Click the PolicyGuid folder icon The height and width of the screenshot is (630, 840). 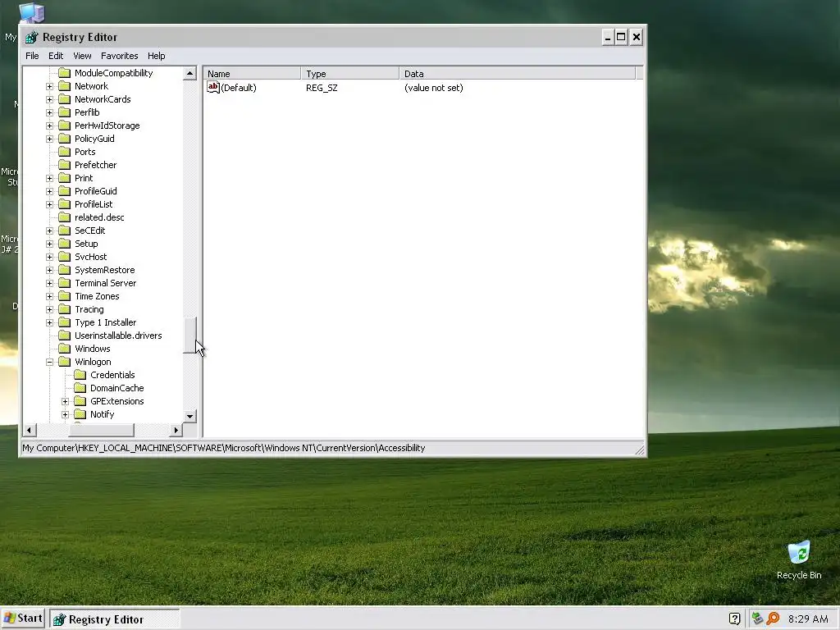(x=64, y=139)
